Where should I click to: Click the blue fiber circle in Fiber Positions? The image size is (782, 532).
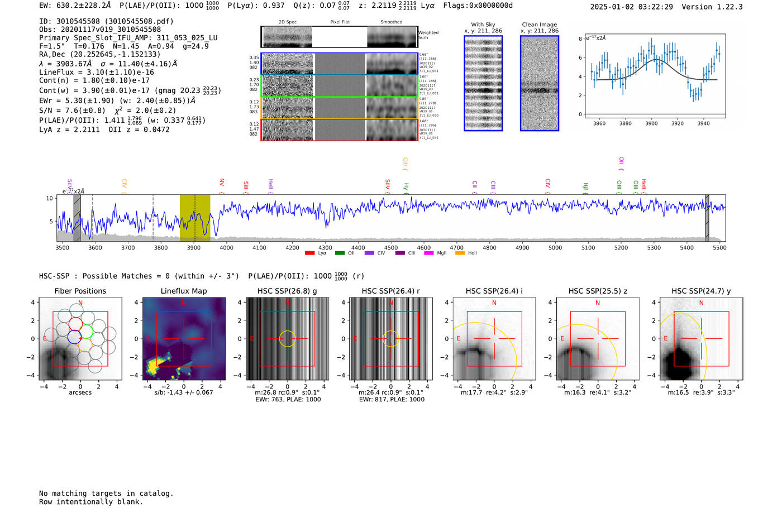click(74, 337)
